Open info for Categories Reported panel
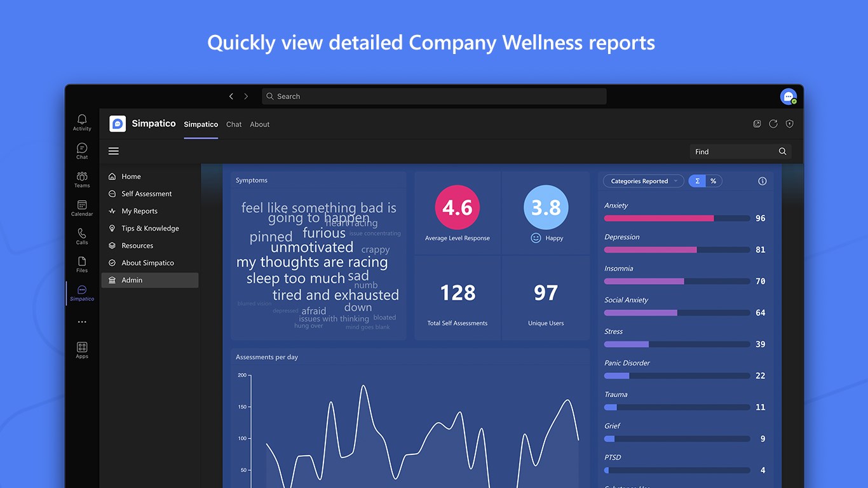The height and width of the screenshot is (488, 868). coord(763,181)
